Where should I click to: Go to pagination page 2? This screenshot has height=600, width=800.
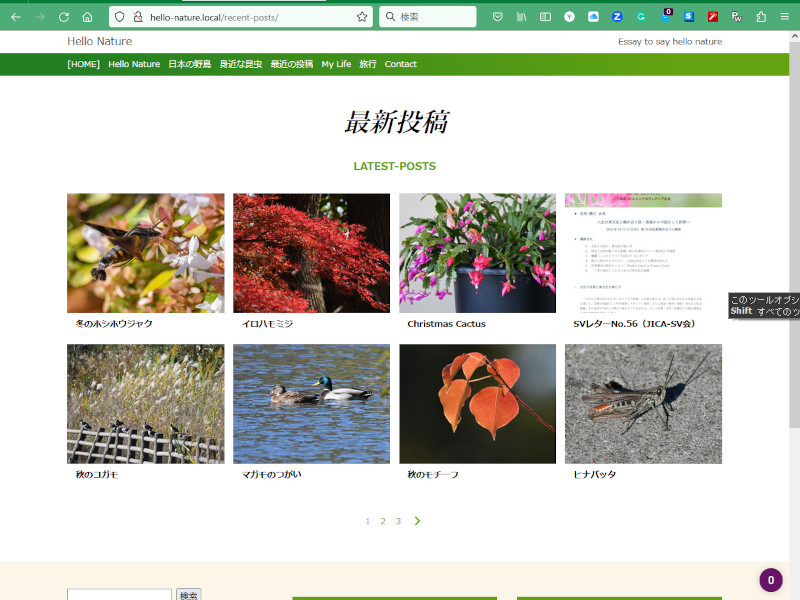tap(382, 521)
